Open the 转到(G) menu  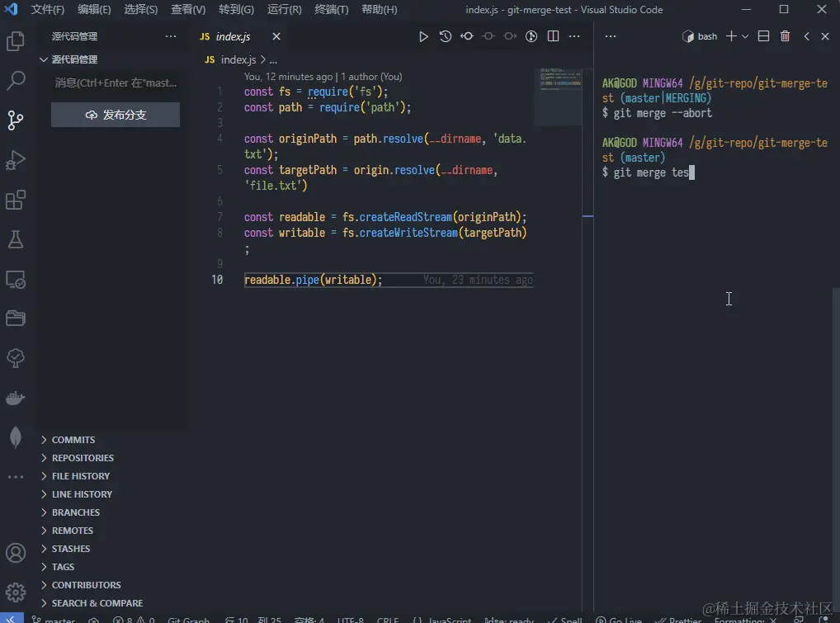(x=236, y=10)
